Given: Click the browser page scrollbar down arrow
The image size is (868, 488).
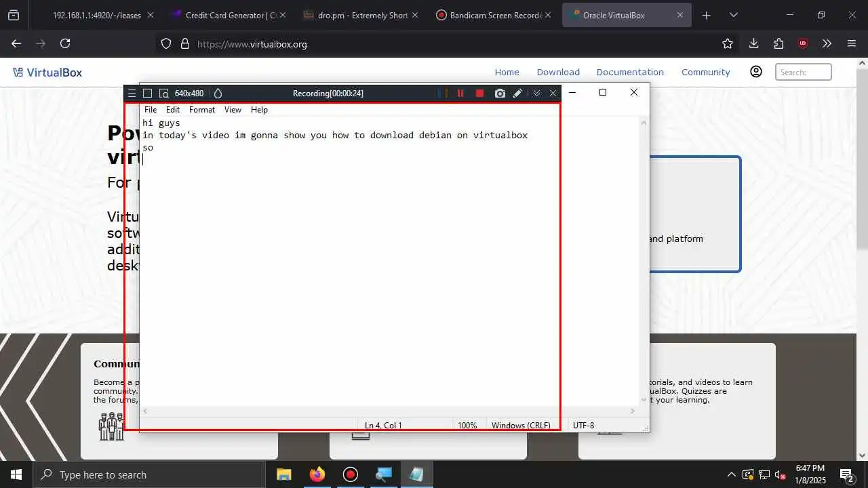Looking at the screenshot, I should pos(863,455).
